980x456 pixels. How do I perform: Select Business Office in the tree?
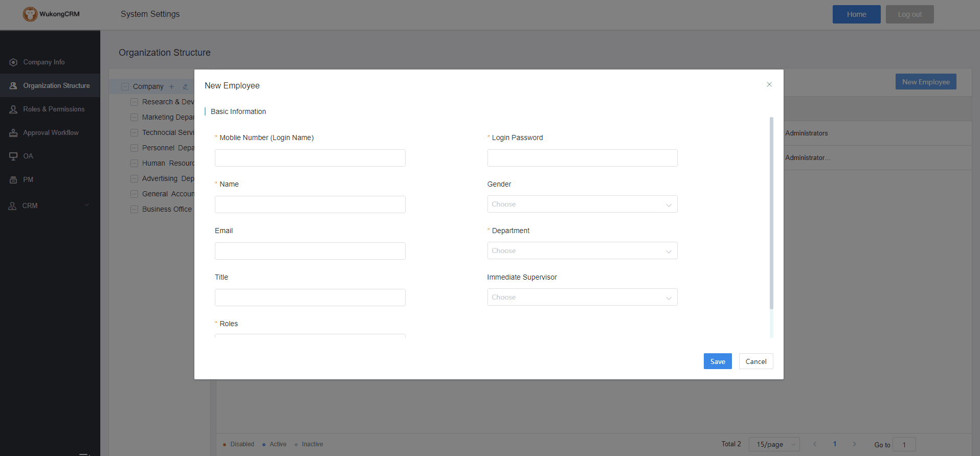click(167, 209)
